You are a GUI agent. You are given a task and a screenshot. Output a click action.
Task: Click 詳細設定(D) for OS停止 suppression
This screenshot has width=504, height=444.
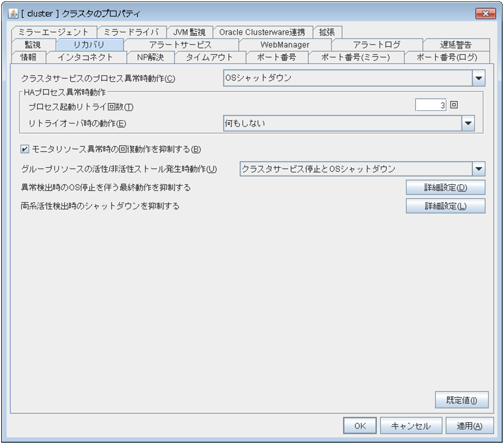(445, 188)
